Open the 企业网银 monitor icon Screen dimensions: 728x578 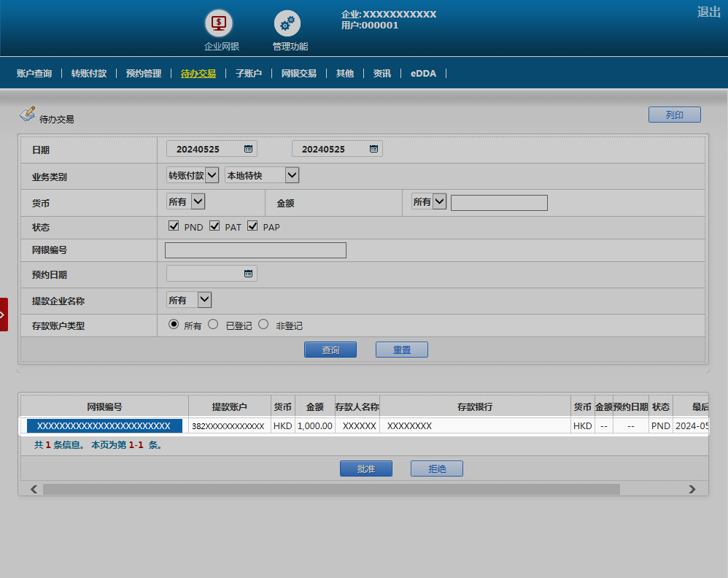(x=218, y=23)
